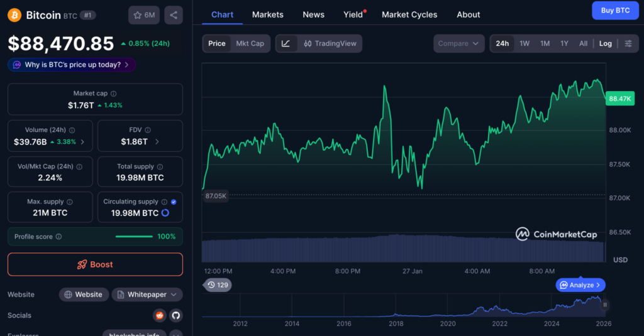
Task: Expand Volume (24h) details chevron
Action: point(82,142)
